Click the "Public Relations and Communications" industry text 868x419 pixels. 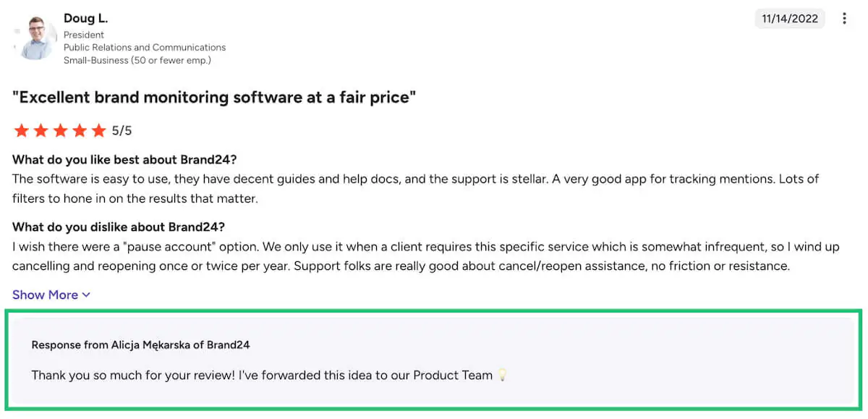coord(145,48)
